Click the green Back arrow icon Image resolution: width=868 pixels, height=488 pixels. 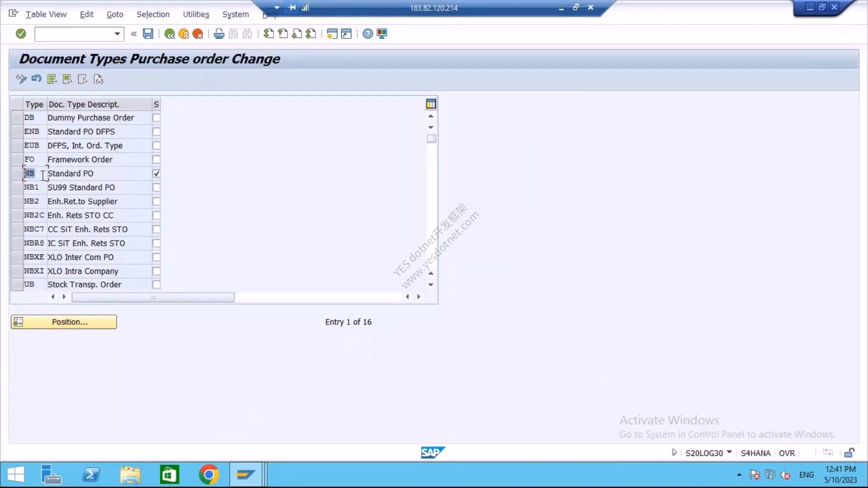pyautogui.click(x=170, y=33)
